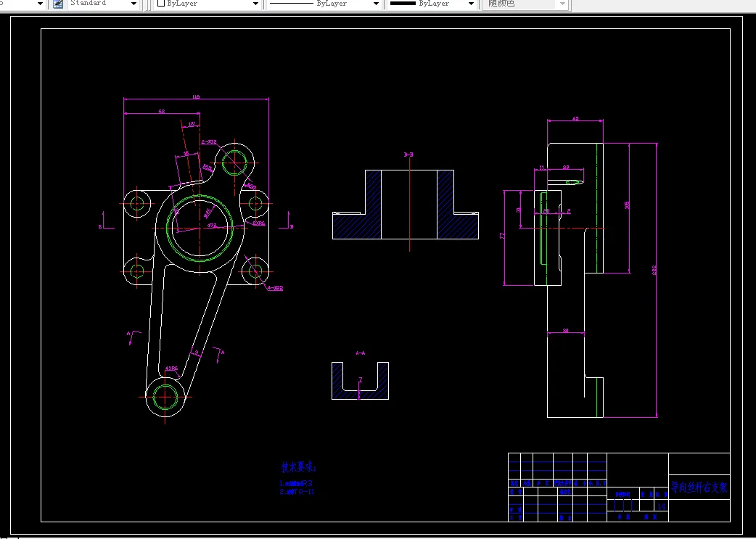Select technical requirement line ending in R3
The height and width of the screenshot is (539, 756).
[x=297, y=482]
